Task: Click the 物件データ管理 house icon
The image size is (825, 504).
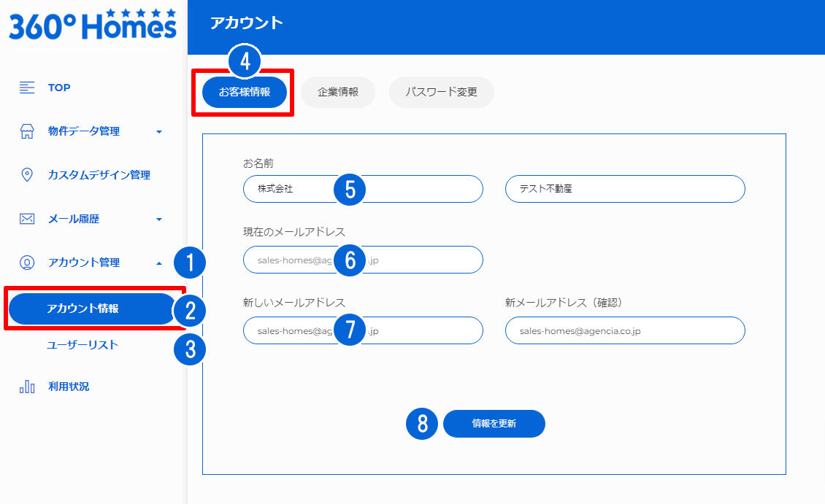Action: tap(27, 131)
